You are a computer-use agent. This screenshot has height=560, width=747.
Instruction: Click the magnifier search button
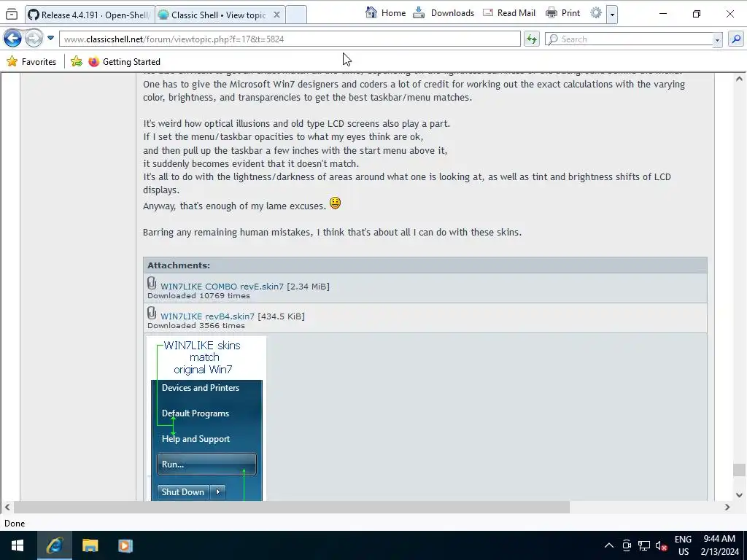736,39
